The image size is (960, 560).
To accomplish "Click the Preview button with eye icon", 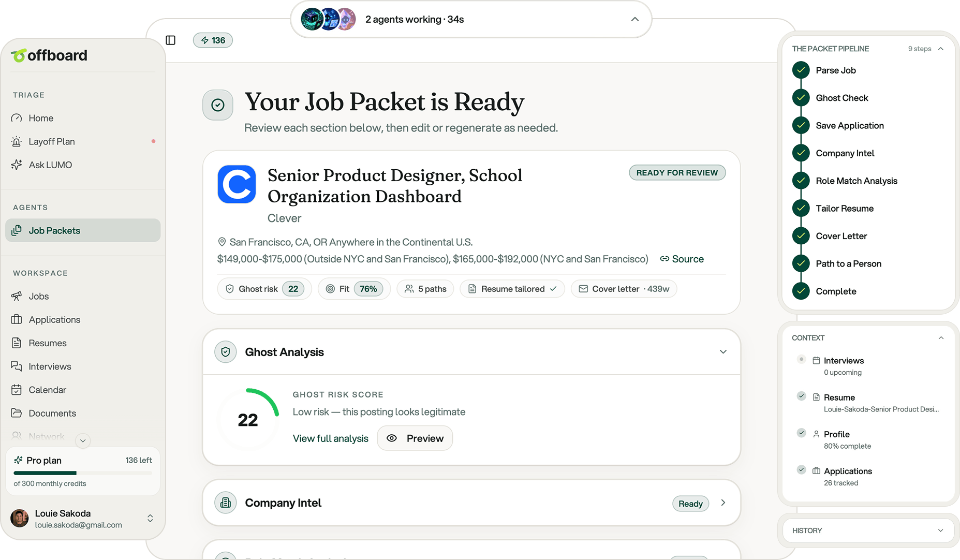I will point(415,438).
